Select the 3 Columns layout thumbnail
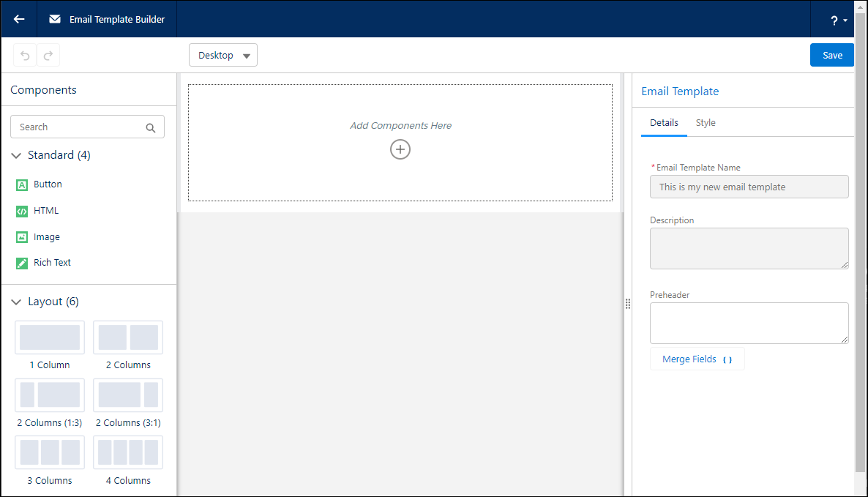Viewport: 868px width, 497px height. pos(49,452)
